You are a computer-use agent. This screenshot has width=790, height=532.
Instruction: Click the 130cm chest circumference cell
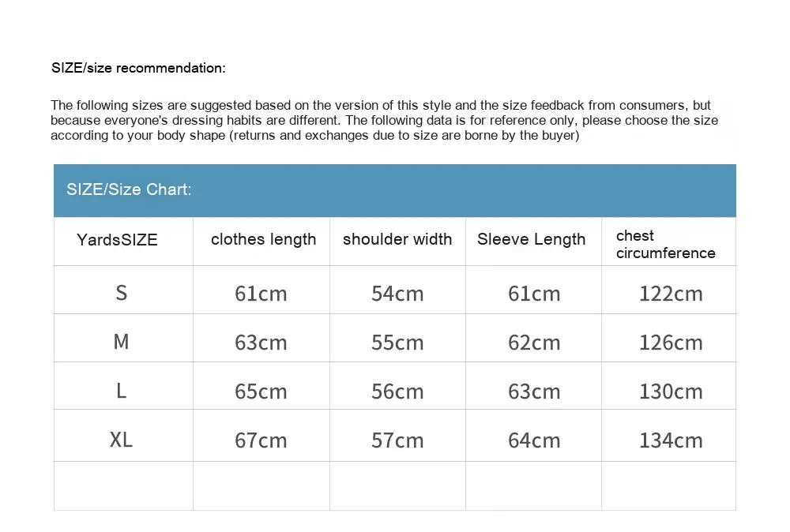[671, 392]
